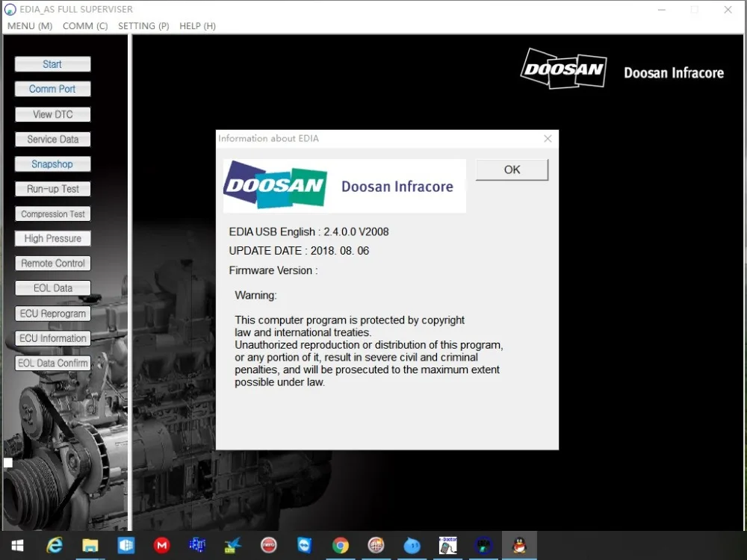This screenshot has width=747, height=560.
Task: Open Nero from the taskbar
Action: pyautogui.click(x=269, y=545)
